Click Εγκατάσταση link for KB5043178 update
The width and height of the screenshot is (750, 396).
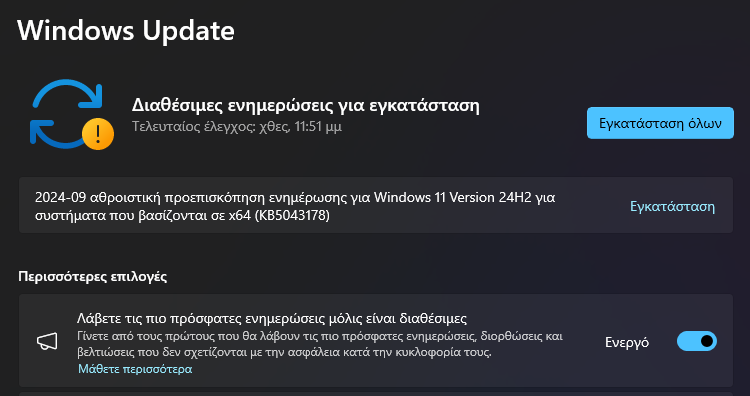[672, 207]
